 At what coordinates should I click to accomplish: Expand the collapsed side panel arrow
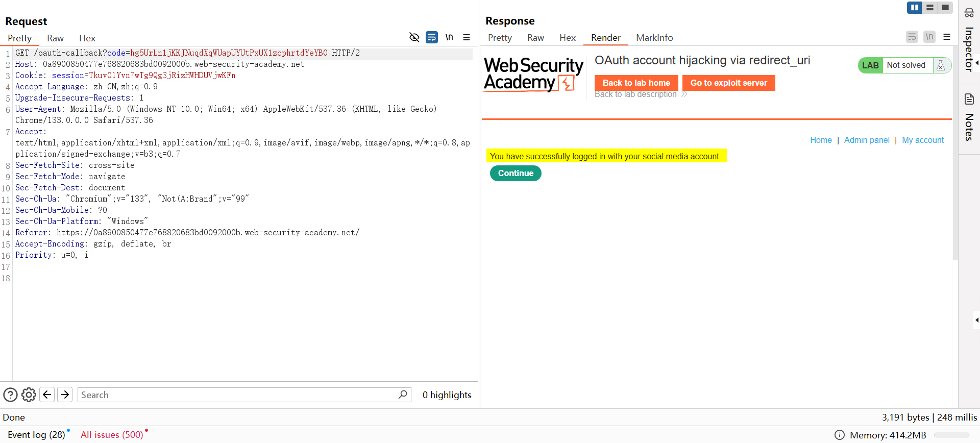976,320
